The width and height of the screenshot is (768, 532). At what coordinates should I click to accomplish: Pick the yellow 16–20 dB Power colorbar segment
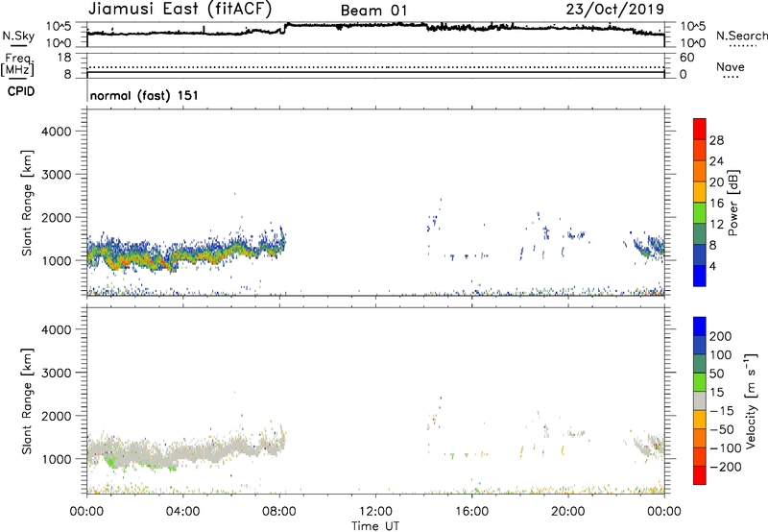(700, 192)
